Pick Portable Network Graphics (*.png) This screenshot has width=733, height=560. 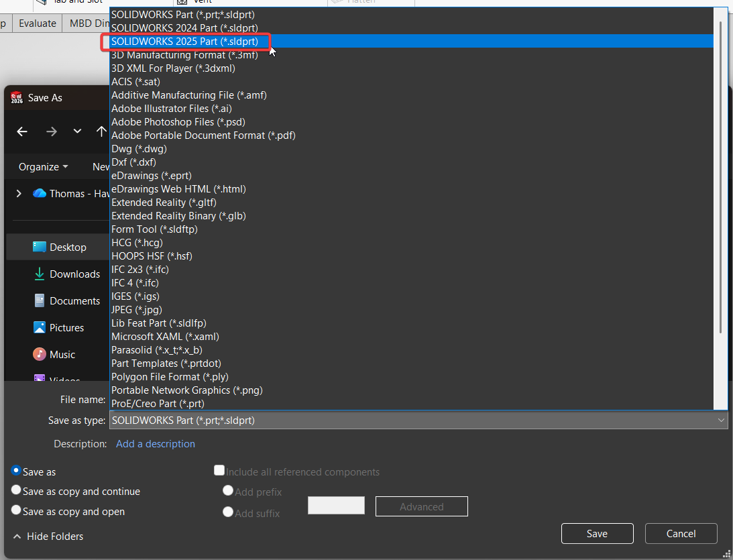411,390
